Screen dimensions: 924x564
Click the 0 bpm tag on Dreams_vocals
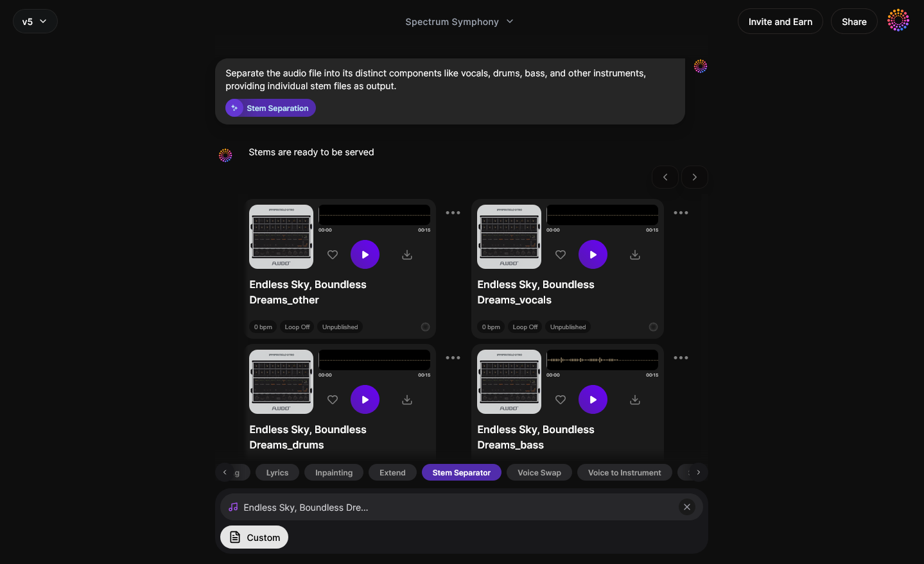[491, 327]
